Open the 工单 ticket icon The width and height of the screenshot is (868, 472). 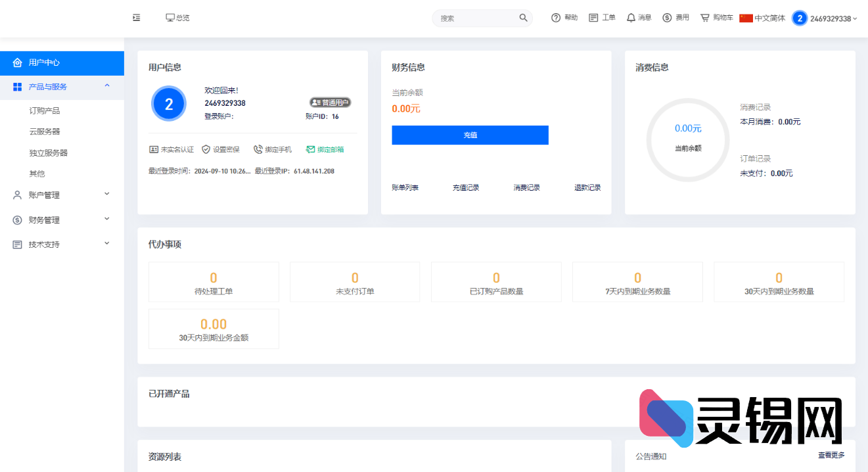593,18
